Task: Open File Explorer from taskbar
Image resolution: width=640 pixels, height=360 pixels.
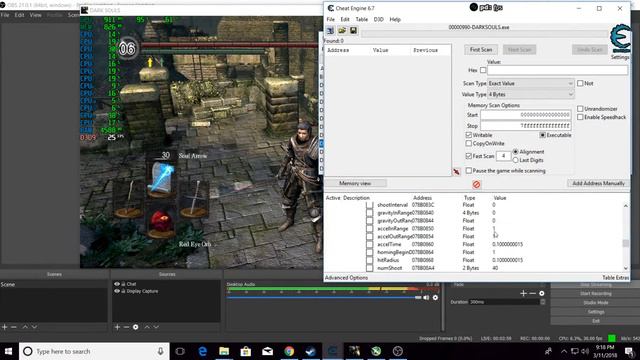Action: pyautogui.click(x=224, y=351)
